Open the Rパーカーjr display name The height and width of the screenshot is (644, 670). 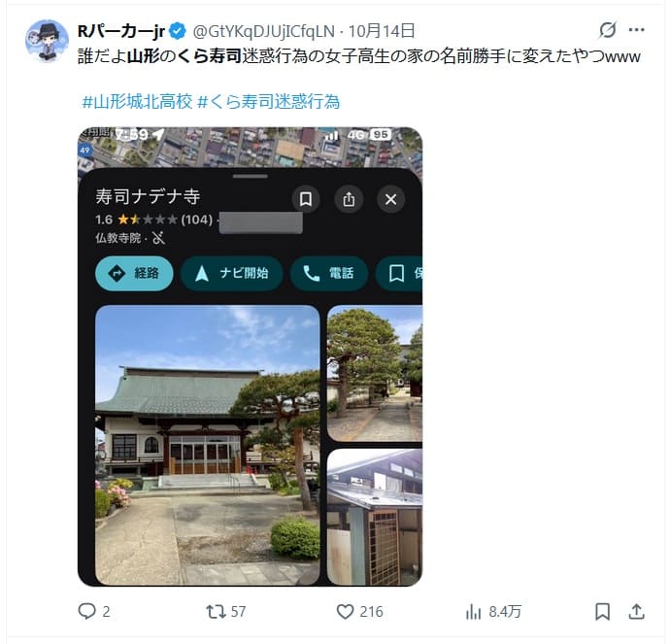point(121,31)
